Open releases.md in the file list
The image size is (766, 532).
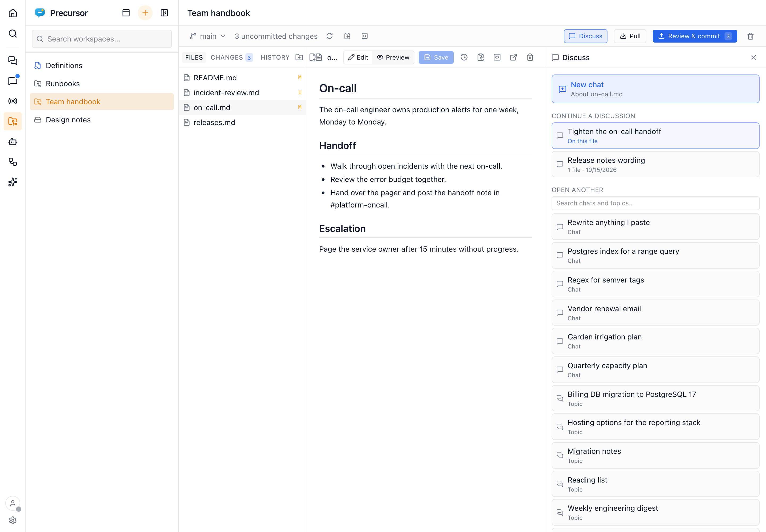click(242, 122)
